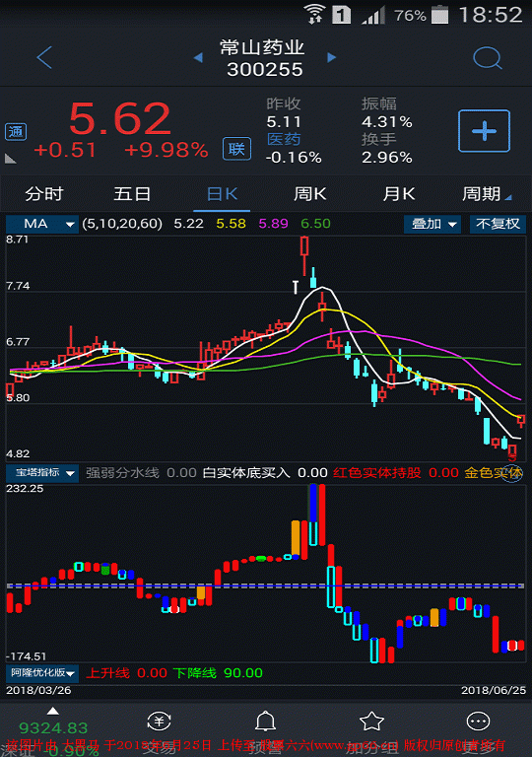Open the 阿隆优化版 indicator dropdown
This screenshot has width=532, height=757.
(x=42, y=672)
